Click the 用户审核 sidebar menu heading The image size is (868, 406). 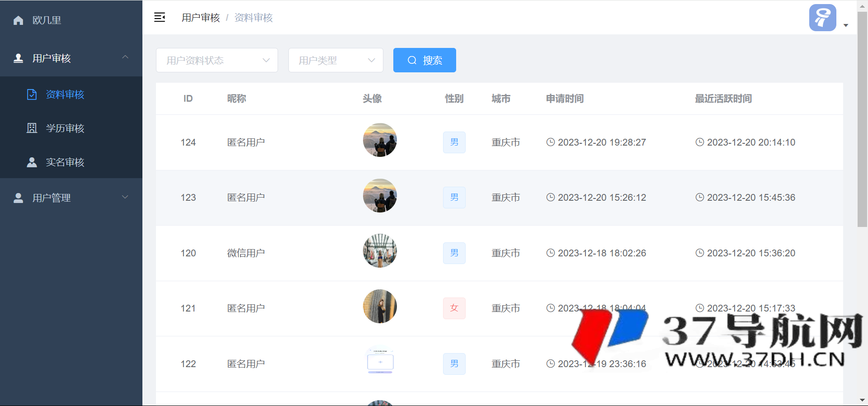71,58
